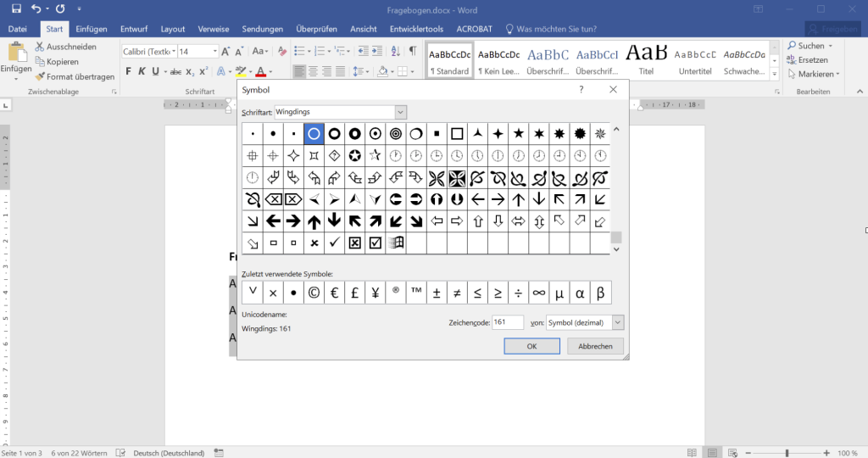Pick the solid five-pointed star symbol
The image size is (868, 458).
(519, 133)
